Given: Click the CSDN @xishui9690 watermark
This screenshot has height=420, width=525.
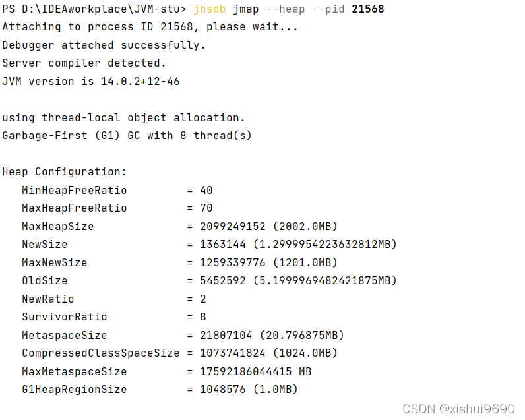Looking at the screenshot, I should tap(458, 409).
